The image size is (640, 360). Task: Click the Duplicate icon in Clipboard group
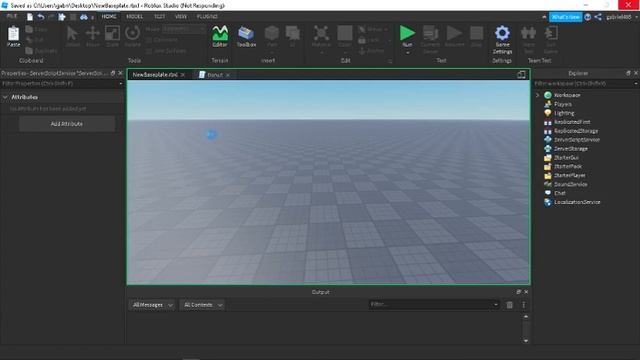(x=29, y=51)
